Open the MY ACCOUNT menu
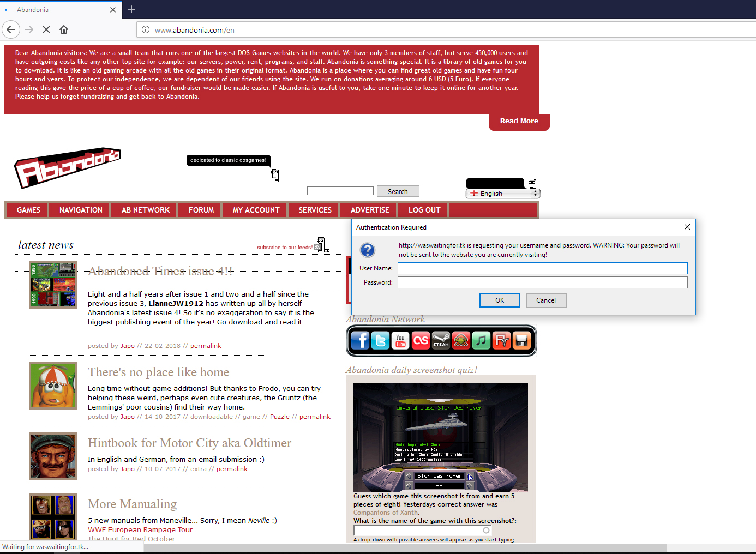 (x=256, y=210)
